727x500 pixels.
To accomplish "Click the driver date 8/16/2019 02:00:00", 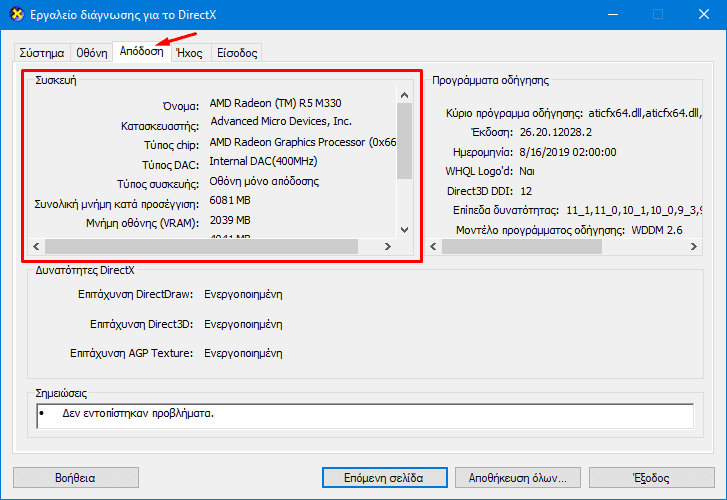I will tap(568, 152).
